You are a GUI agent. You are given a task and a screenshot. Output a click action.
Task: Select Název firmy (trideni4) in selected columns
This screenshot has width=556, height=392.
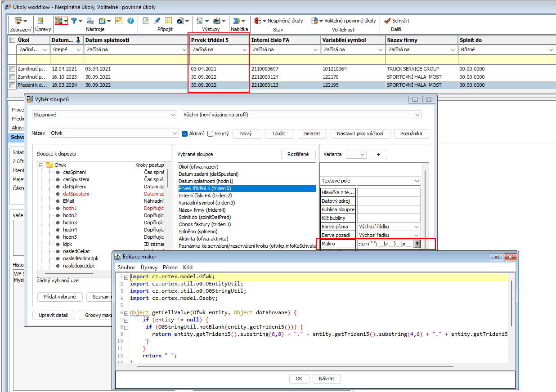click(x=201, y=210)
